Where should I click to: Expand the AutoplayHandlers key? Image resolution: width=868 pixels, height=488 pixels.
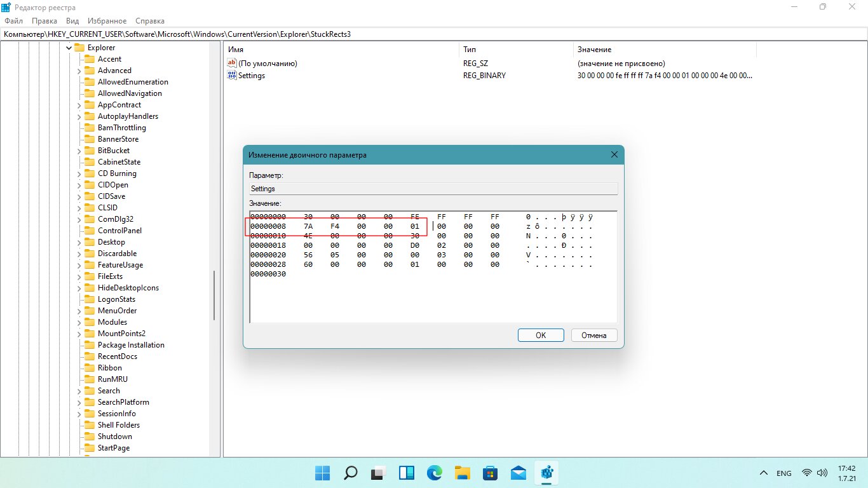click(79, 116)
